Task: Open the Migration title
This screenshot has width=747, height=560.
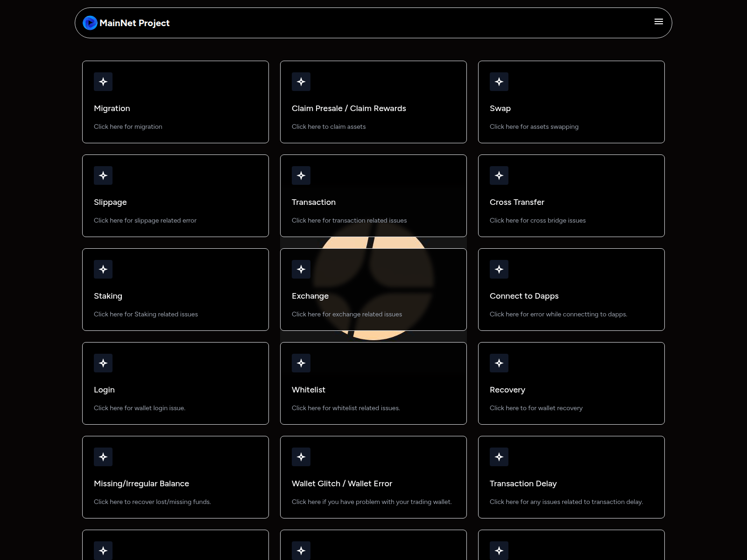Action: coord(112,108)
